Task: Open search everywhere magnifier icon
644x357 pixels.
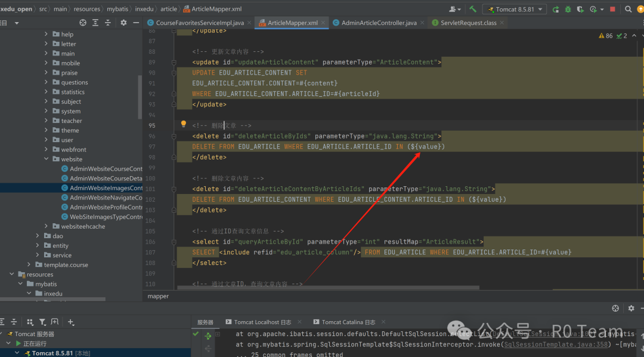Action: coord(628,9)
